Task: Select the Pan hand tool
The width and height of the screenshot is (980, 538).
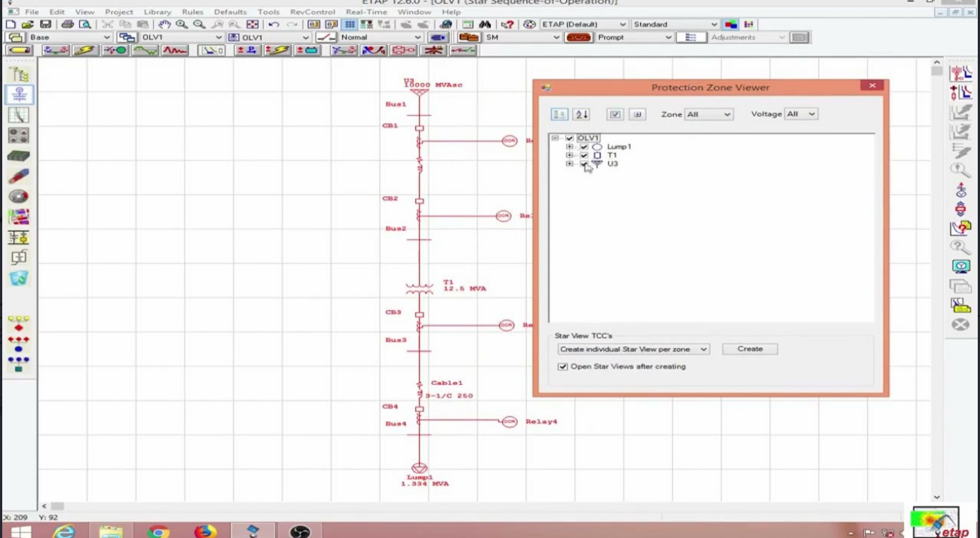Action: point(164,25)
